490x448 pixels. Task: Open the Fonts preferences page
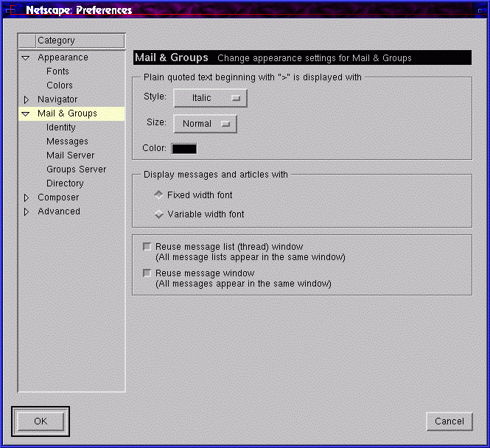(x=57, y=71)
